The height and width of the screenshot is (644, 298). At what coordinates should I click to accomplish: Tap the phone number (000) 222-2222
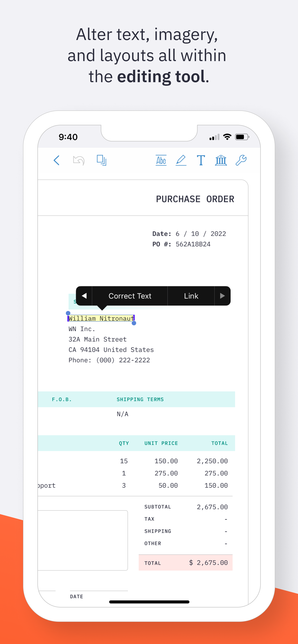click(123, 360)
